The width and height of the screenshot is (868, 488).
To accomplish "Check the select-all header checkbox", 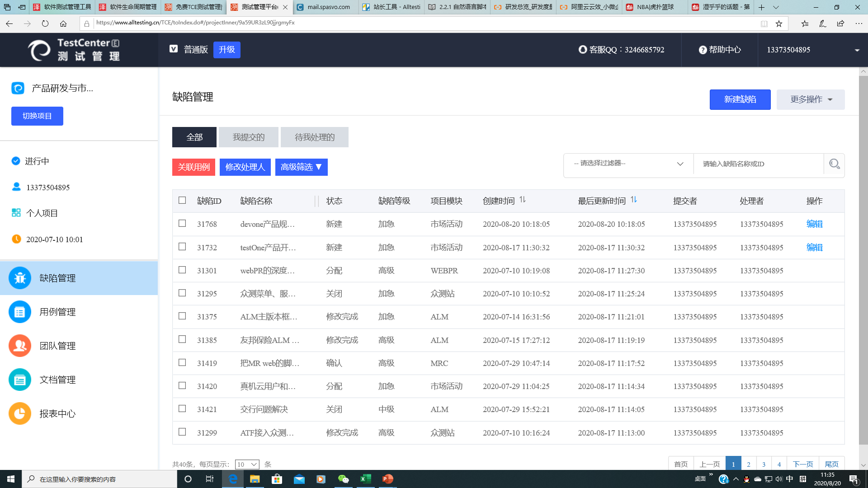I will 182,200.
